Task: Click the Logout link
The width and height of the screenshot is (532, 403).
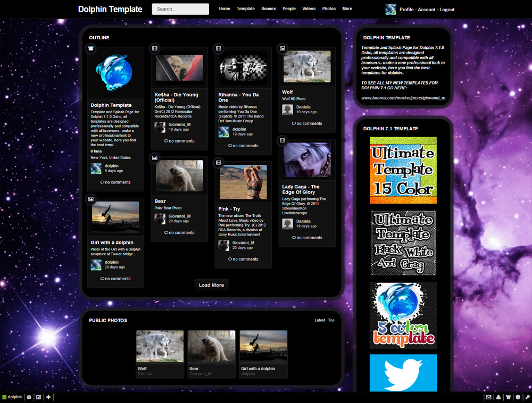Action: [447, 10]
